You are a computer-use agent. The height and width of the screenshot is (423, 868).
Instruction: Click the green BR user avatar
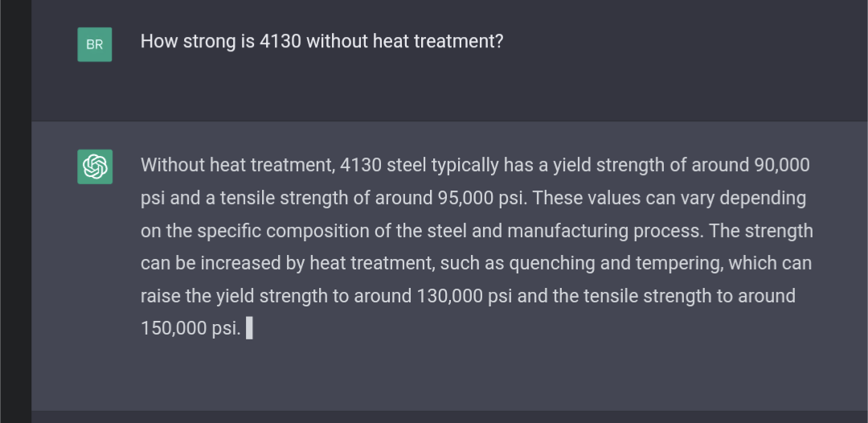(x=95, y=44)
